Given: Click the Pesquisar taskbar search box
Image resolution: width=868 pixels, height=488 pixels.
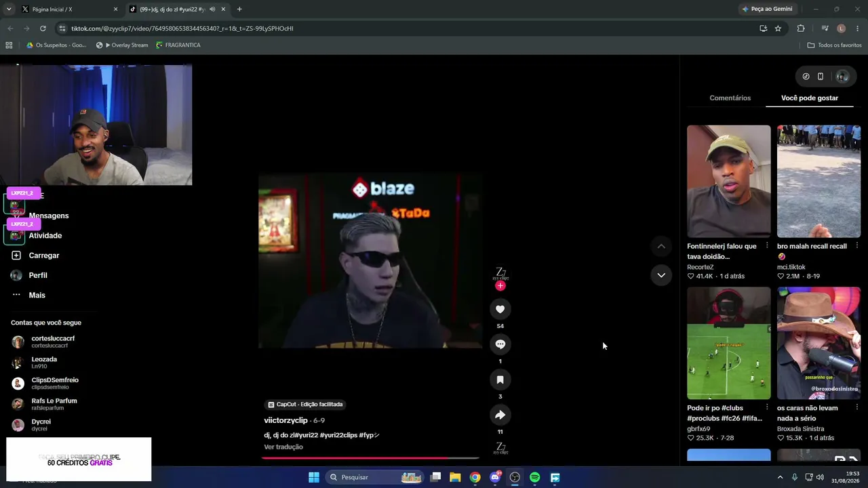Looking at the screenshot, I should [374, 477].
